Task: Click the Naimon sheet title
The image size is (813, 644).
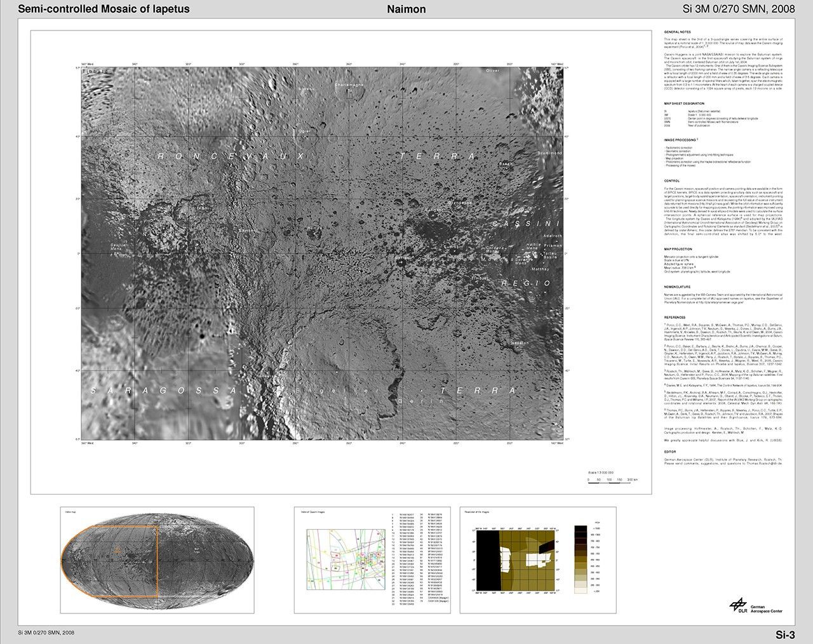Action: [406, 9]
